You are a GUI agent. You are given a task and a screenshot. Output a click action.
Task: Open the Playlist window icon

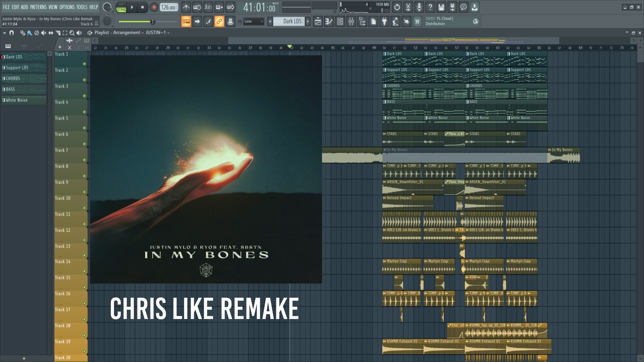[318, 21]
